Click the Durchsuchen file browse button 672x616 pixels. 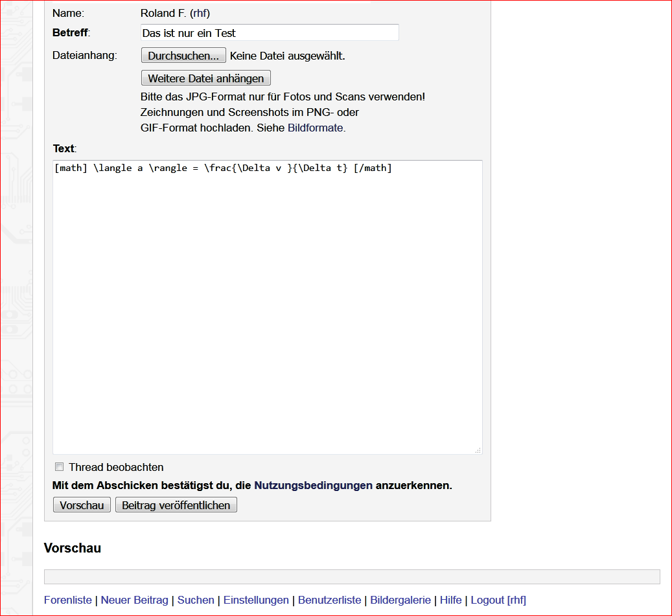click(183, 55)
